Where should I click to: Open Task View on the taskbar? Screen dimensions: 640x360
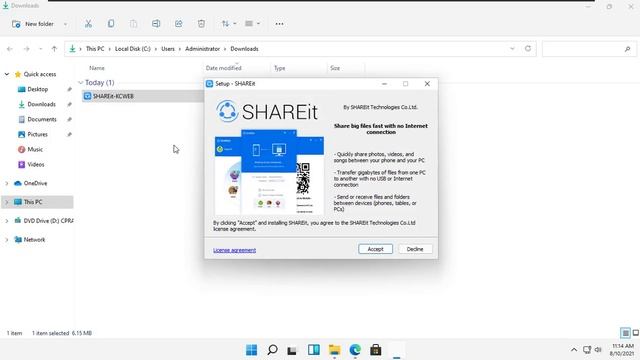(x=292, y=350)
